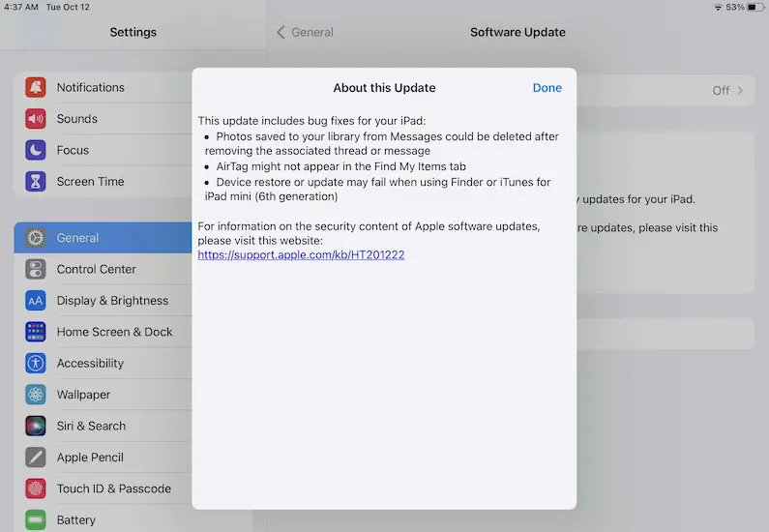
Task: Tap the Display & Brightness icon
Action: coord(36,301)
